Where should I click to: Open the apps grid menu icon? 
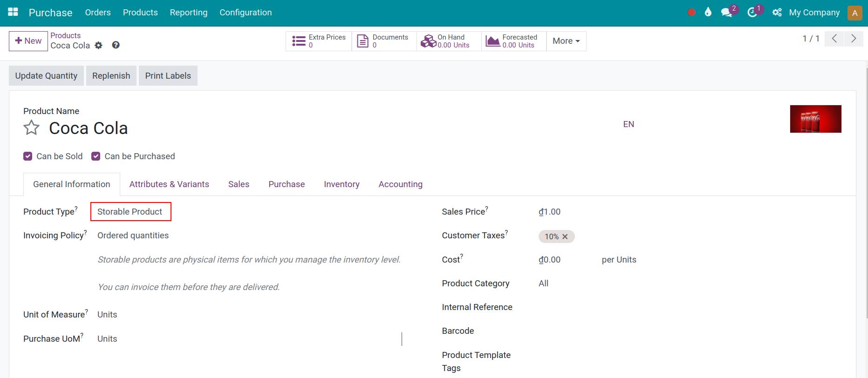(x=13, y=12)
